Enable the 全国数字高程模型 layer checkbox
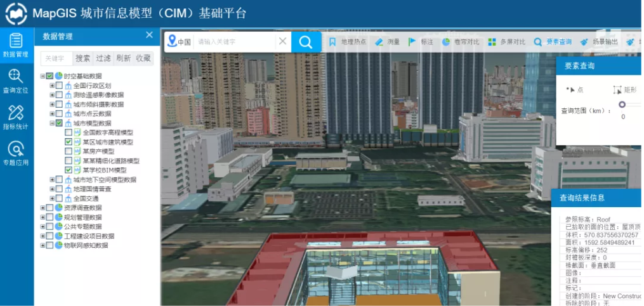Viewport: 644px width, 306px height. click(x=69, y=133)
